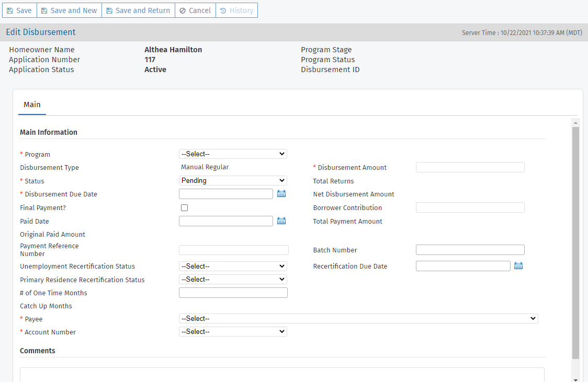The height and width of the screenshot is (382, 588).
Task: Click the Save and Return icon
Action: (x=110, y=10)
